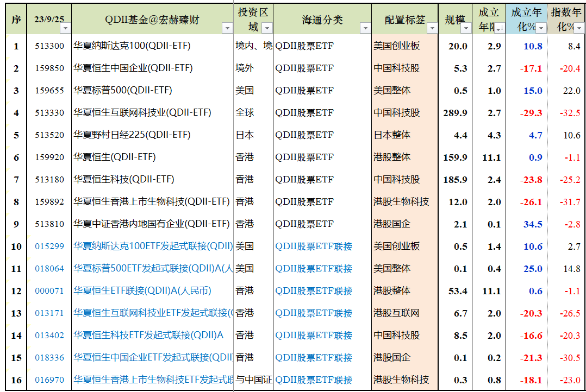Click the 4.3 years-since-inception value

495,136
